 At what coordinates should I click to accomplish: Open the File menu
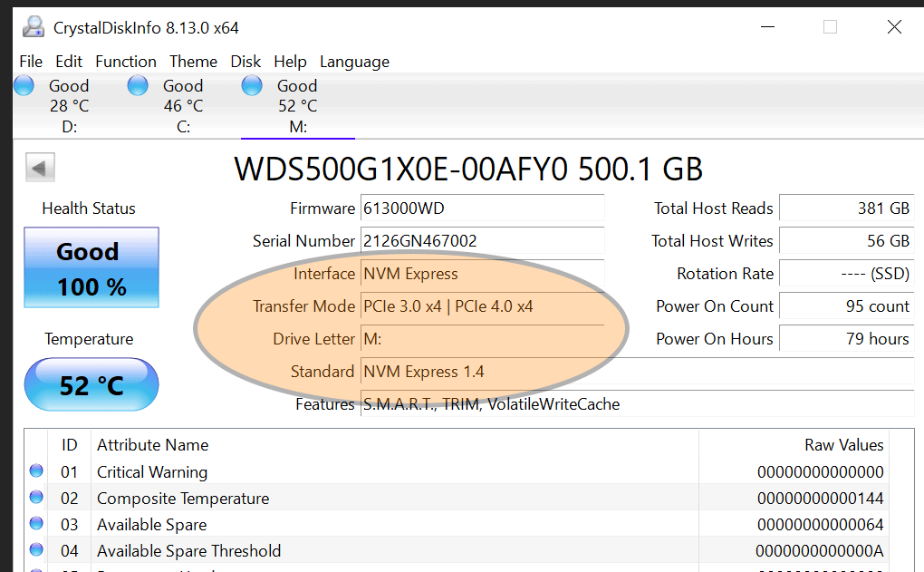[x=31, y=62]
